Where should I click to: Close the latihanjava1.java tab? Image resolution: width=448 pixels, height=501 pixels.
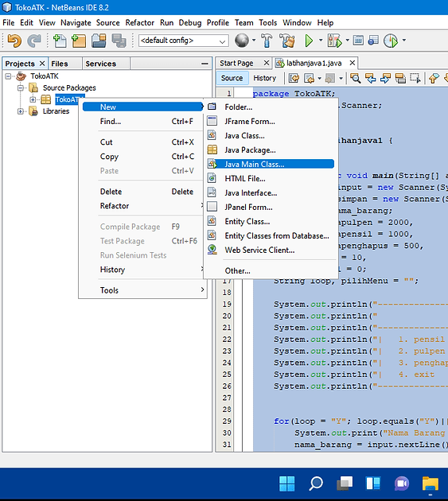coord(352,63)
